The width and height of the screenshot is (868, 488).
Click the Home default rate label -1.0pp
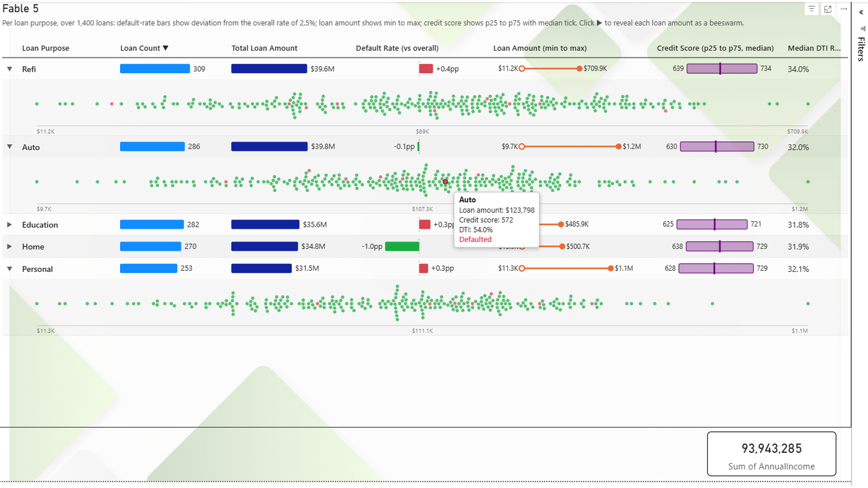372,247
